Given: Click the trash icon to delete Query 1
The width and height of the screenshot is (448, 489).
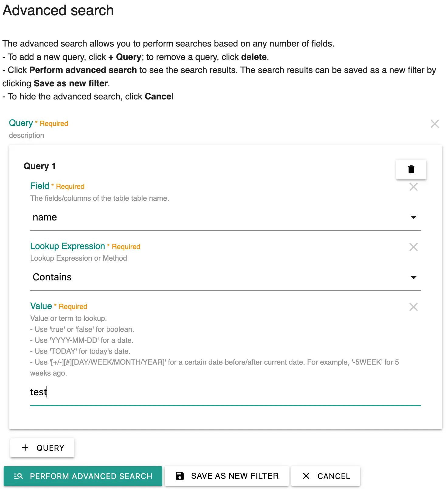Looking at the screenshot, I should click(x=411, y=169).
